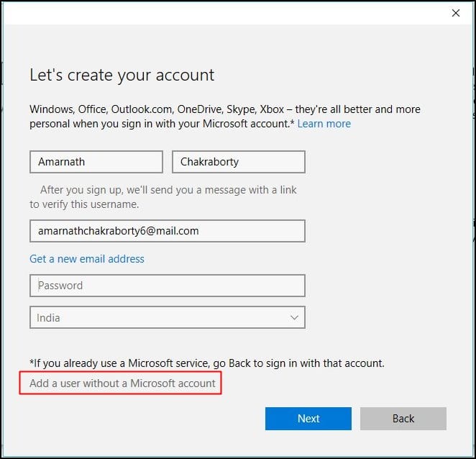The height and width of the screenshot is (459, 476).
Task: Click the first name field containing Amarnath
Action: tap(96, 162)
